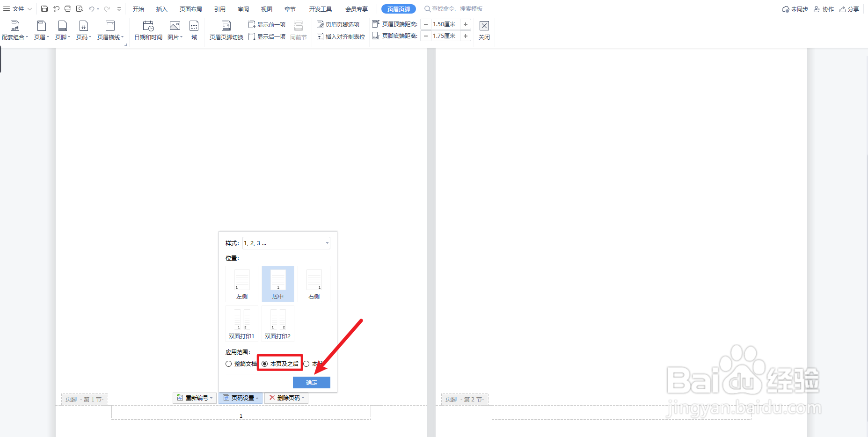Click the command search box

point(453,9)
